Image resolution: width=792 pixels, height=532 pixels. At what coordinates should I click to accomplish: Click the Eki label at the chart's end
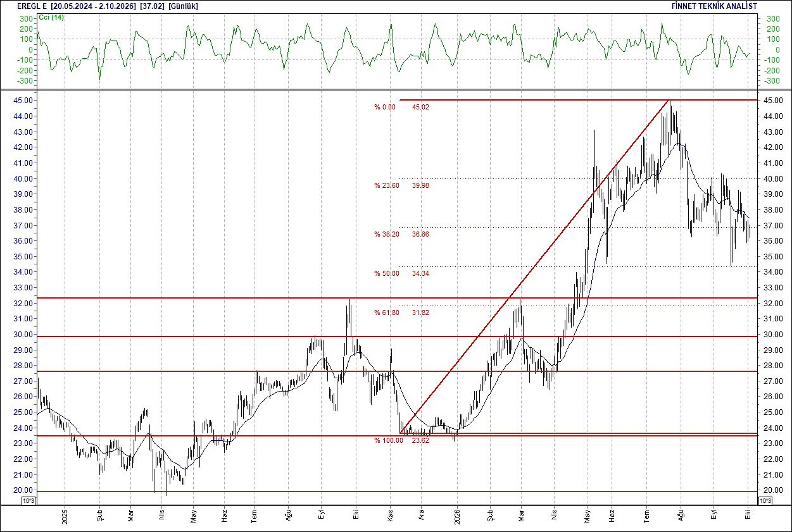click(748, 516)
